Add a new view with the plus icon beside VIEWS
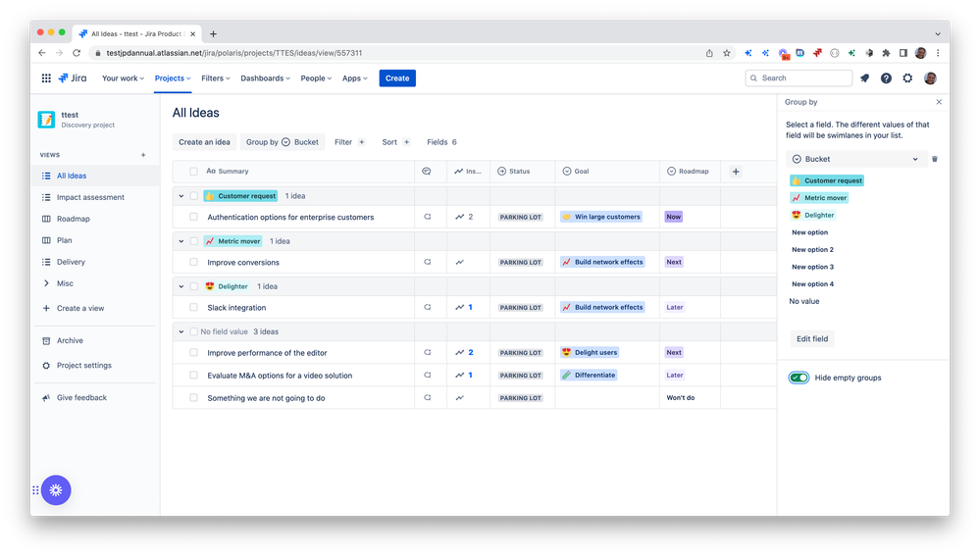The width and height of the screenshot is (980, 556). pos(143,155)
